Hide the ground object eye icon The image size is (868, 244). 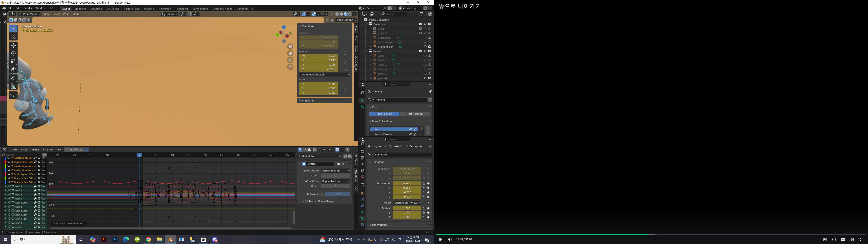tap(425, 78)
